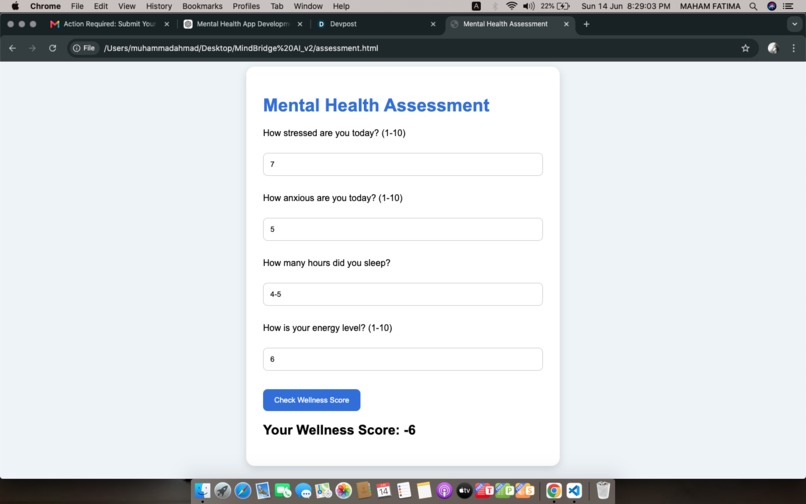Open Photos from the Dock
Image resolution: width=806 pixels, height=504 pixels.
(343, 490)
